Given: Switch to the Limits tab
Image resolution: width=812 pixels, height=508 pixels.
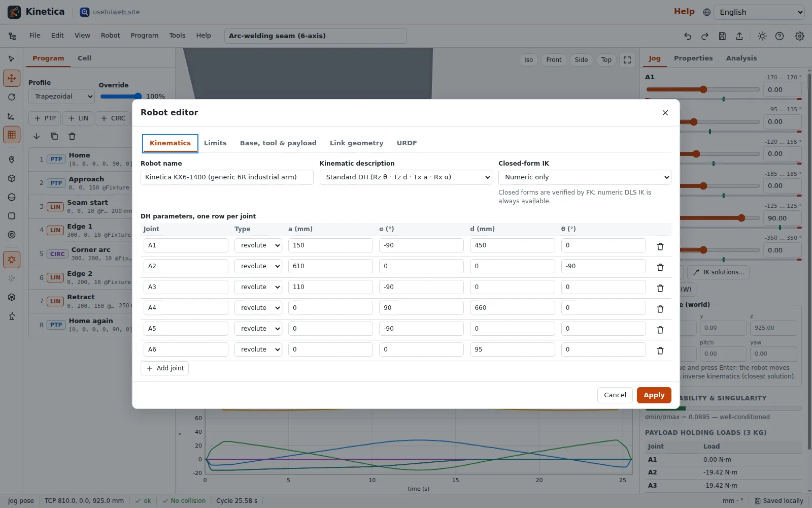Looking at the screenshot, I should click(215, 143).
